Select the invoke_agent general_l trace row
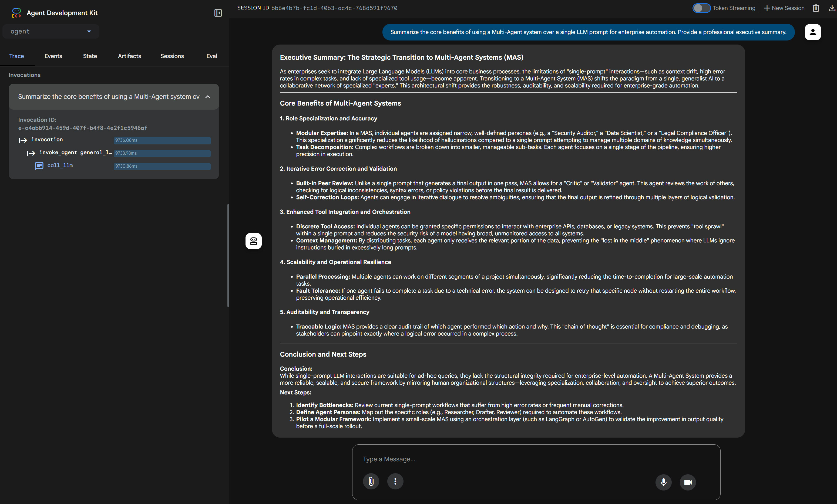837x504 pixels. [x=75, y=153]
